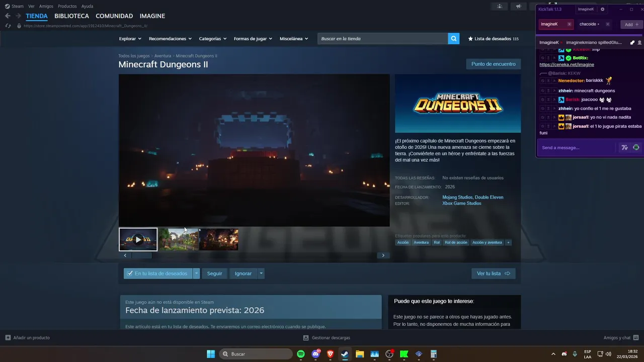Open the IMAGINE profile tab
The height and width of the screenshot is (362, 644).
152,16
